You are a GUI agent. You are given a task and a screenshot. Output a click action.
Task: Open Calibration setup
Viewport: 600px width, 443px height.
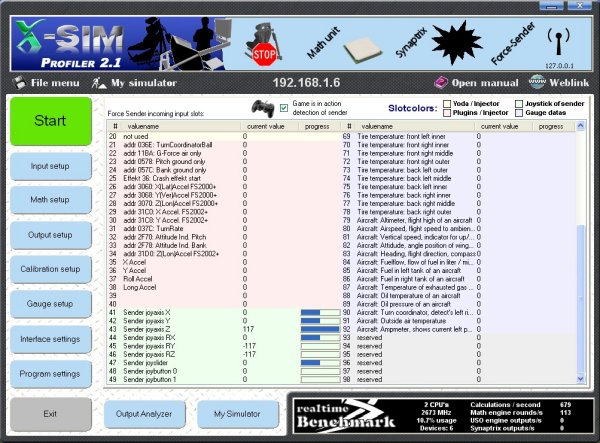[x=51, y=269]
